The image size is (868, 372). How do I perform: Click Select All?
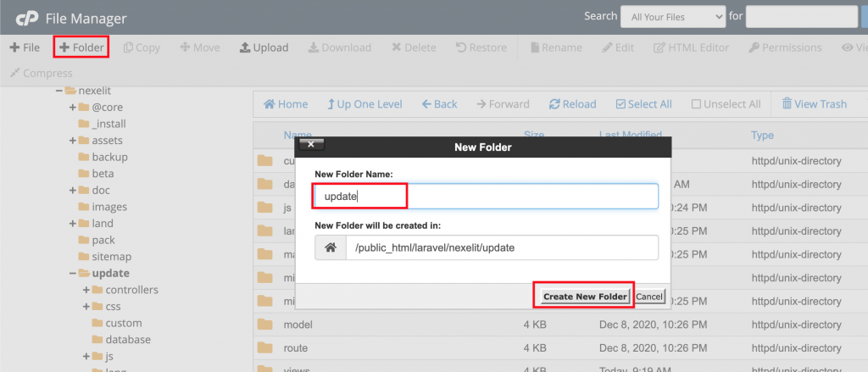[x=644, y=104]
